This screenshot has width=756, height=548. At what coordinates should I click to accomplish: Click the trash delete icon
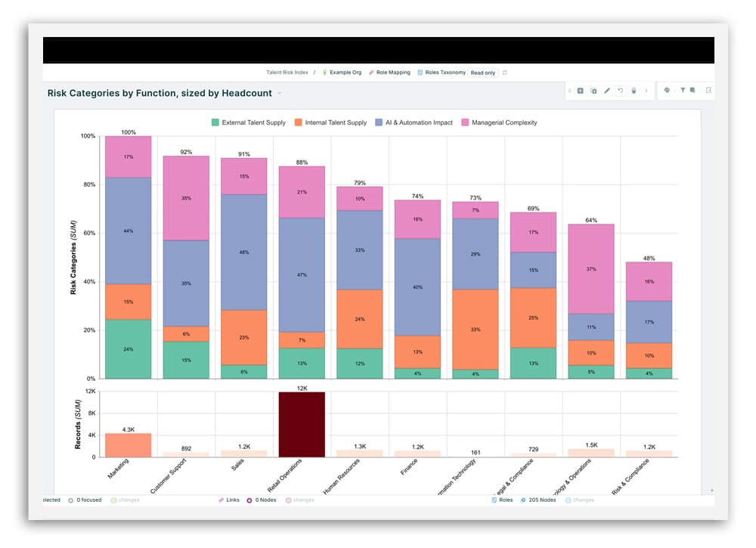(634, 90)
